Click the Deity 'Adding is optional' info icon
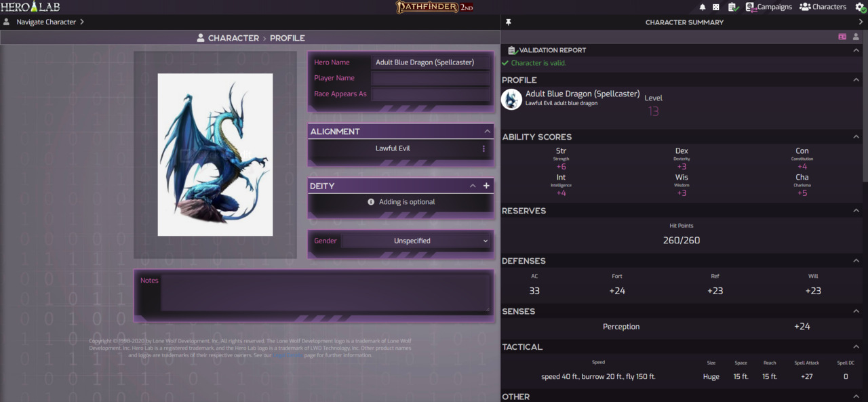This screenshot has height=402, width=868. coord(371,202)
